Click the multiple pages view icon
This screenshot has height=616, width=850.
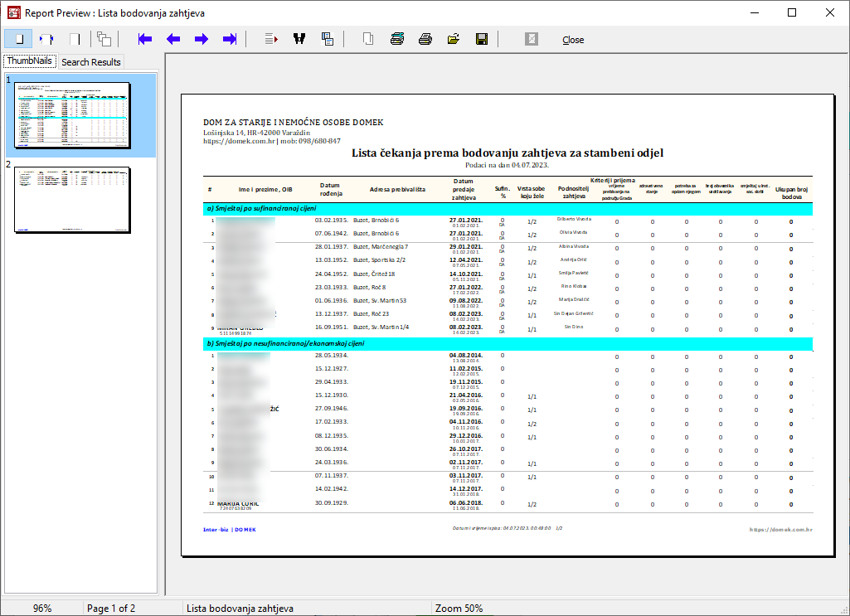pyautogui.click(x=104, y=39)
